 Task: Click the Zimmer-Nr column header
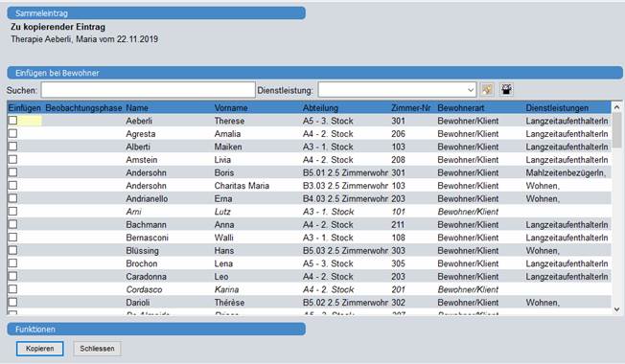coord(410,108)
